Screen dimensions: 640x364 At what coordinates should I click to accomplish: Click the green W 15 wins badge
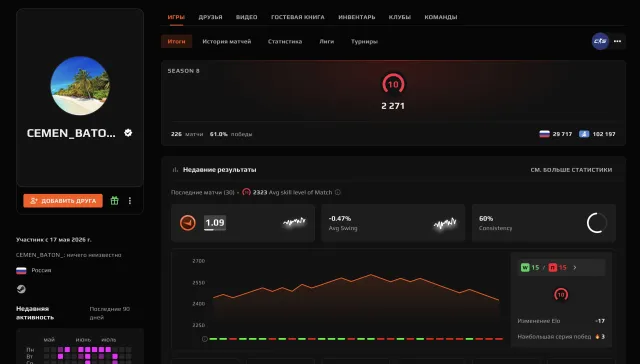530,268
